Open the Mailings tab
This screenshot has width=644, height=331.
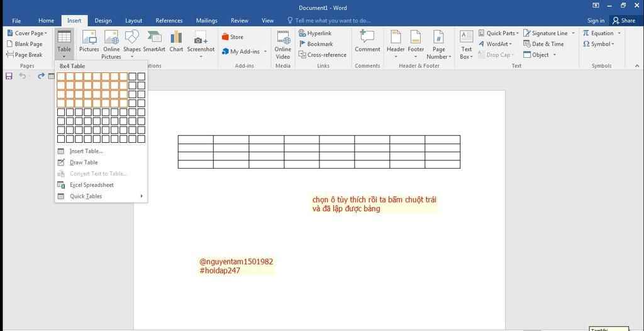[207, 21]
